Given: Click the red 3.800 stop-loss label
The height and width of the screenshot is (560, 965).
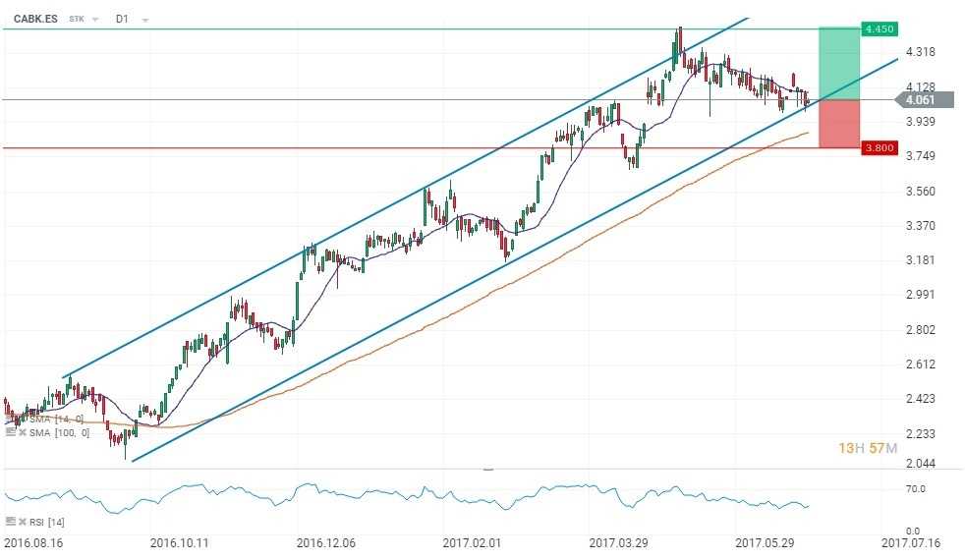Looking at the screenshot, I should coord(879,148).
